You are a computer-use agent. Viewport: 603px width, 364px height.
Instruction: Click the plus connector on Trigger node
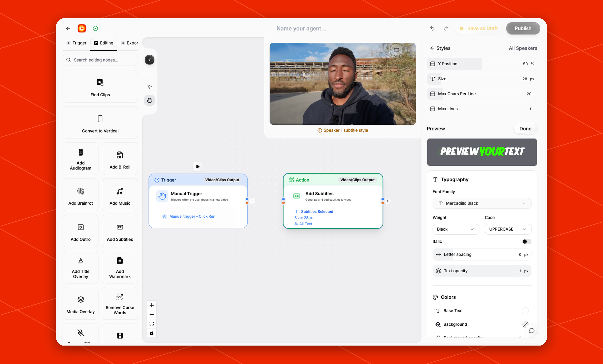point(252,201)
